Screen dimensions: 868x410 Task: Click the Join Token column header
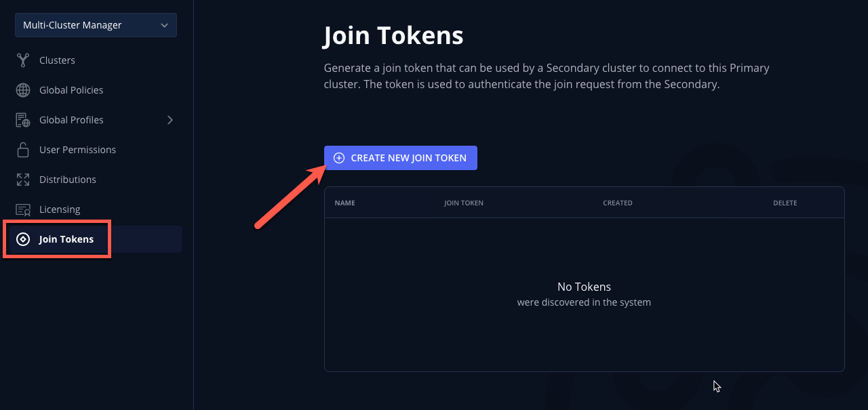(464, 203)
